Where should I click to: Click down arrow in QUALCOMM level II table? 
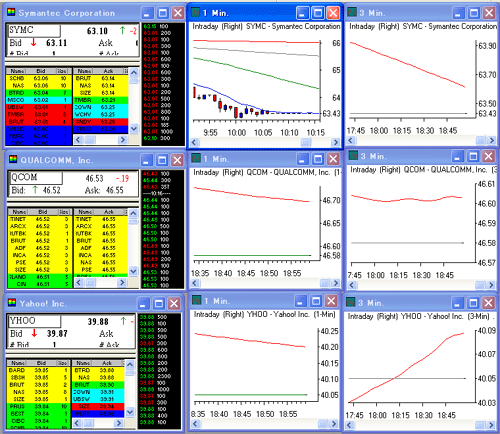coord(133,271)
